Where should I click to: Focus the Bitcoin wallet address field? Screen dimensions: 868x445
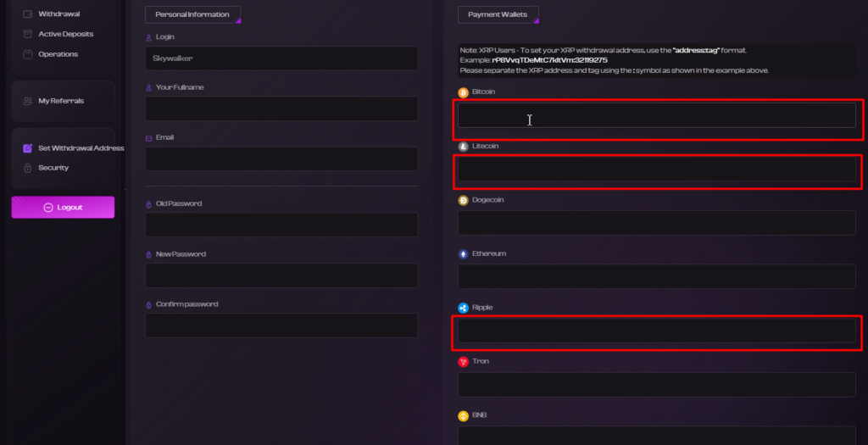pos(657,115)
